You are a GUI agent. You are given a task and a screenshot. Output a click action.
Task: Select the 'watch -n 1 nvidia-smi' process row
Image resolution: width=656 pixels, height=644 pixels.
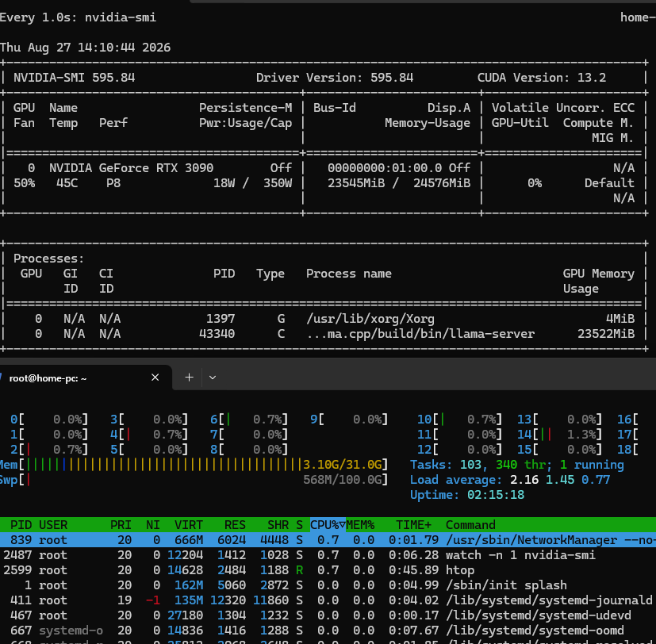(x=328, y=554)
